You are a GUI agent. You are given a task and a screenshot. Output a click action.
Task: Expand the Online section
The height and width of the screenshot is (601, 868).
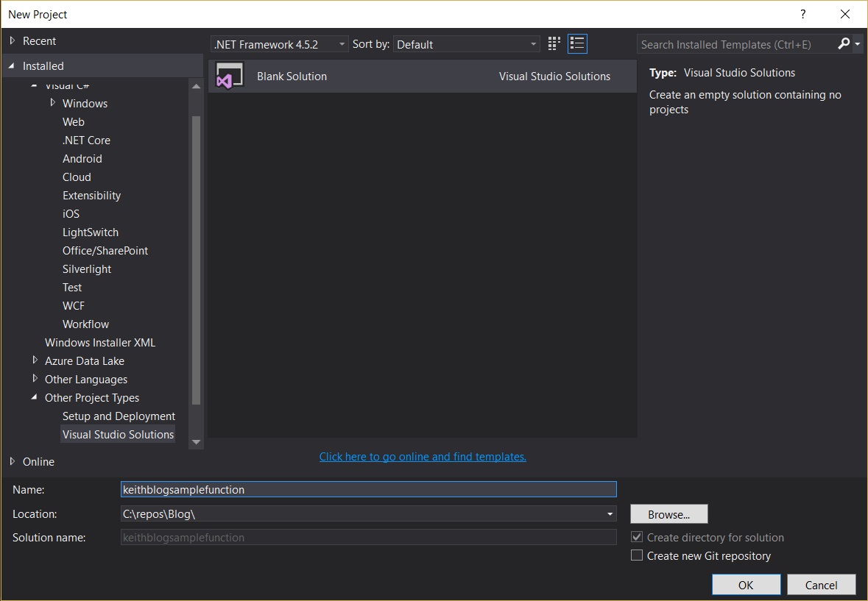(13, 461)
